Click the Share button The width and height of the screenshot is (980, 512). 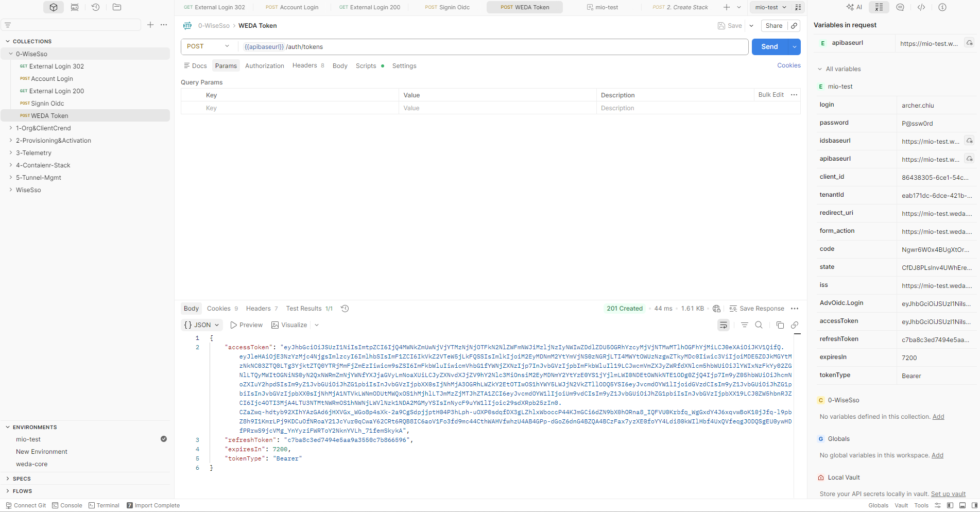(x=773, y=26)
